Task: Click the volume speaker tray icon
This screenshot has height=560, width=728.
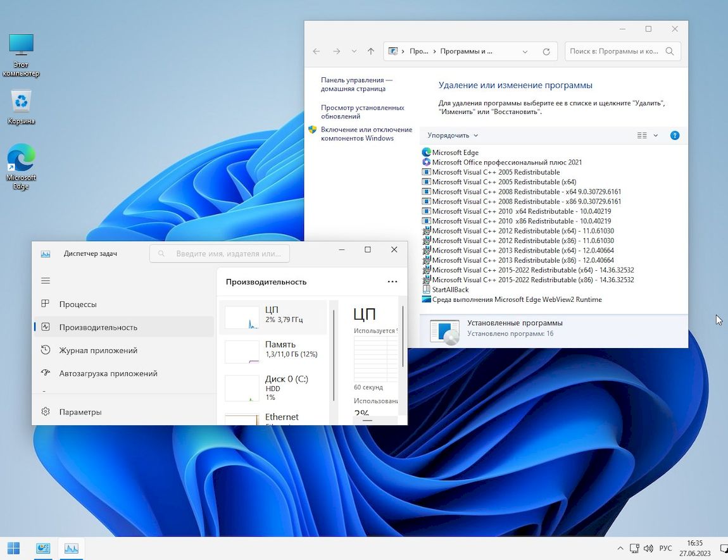Action: point(649,549)
